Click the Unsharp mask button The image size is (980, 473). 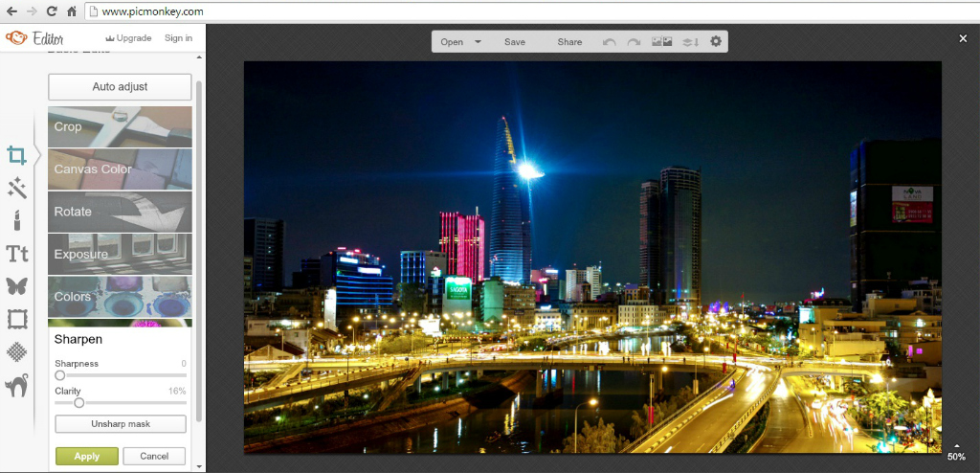click(x=121, y=423)
